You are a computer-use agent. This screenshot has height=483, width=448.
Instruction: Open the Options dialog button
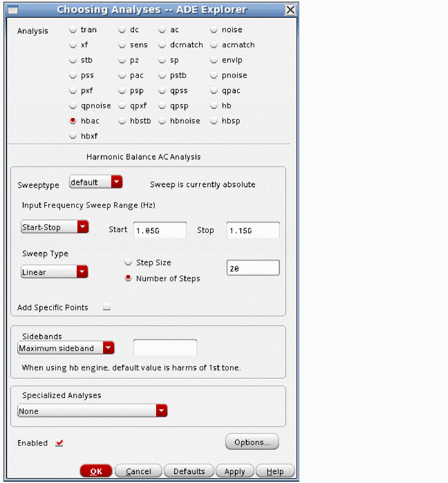point(252,442)
